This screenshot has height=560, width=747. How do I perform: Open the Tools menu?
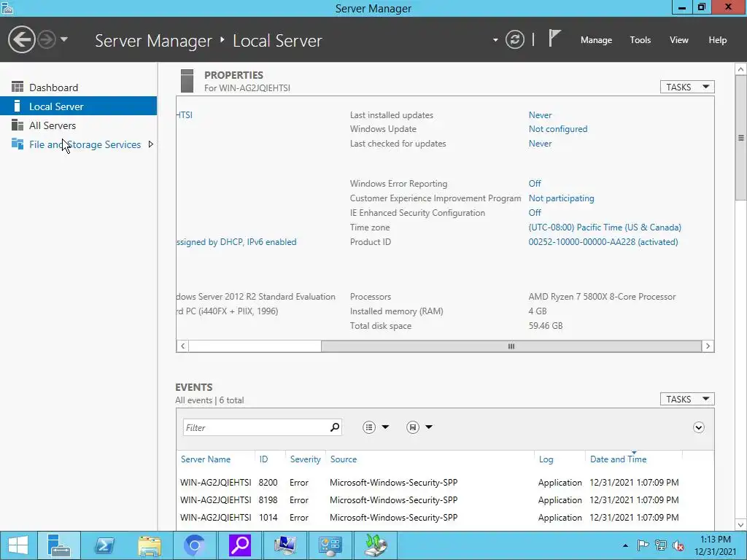click(x=640, y=40)
